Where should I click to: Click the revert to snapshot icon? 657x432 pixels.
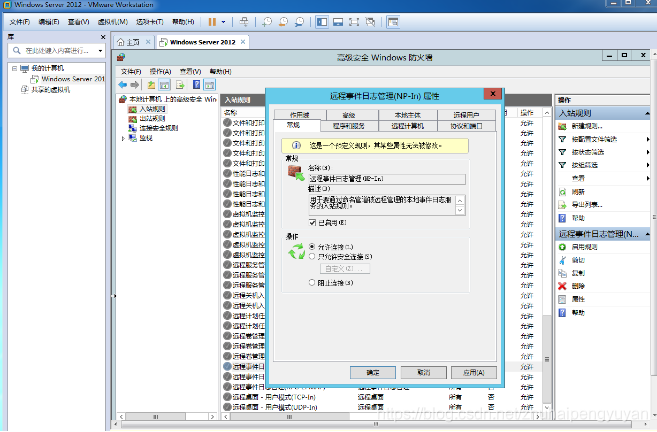tap(283, 22)
